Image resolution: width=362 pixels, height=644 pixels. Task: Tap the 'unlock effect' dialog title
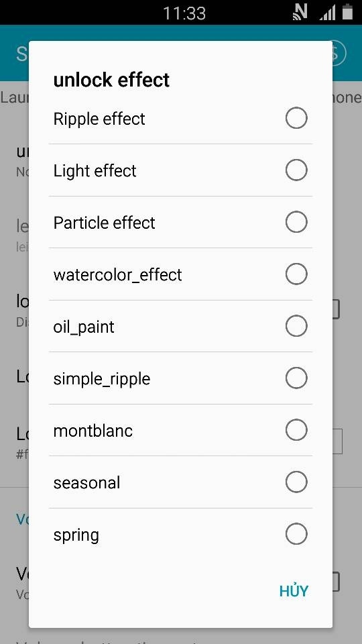click(x=111, y=80)
